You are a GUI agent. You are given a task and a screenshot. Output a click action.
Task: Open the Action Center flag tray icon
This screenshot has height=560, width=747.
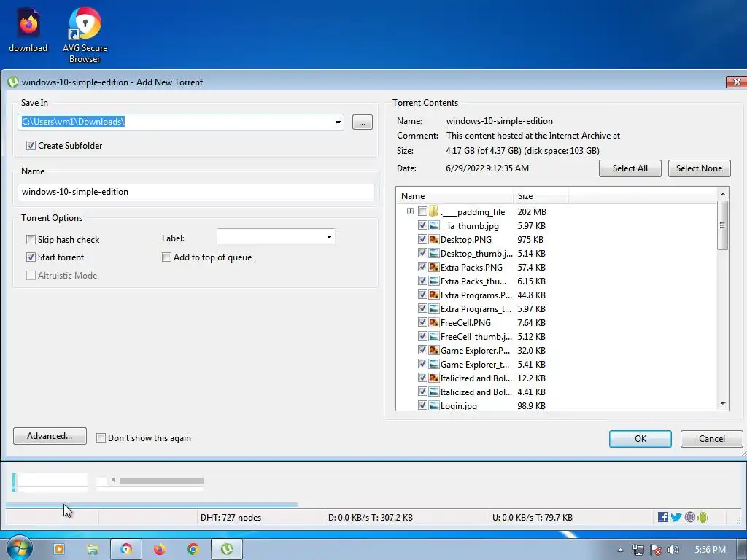656,550
